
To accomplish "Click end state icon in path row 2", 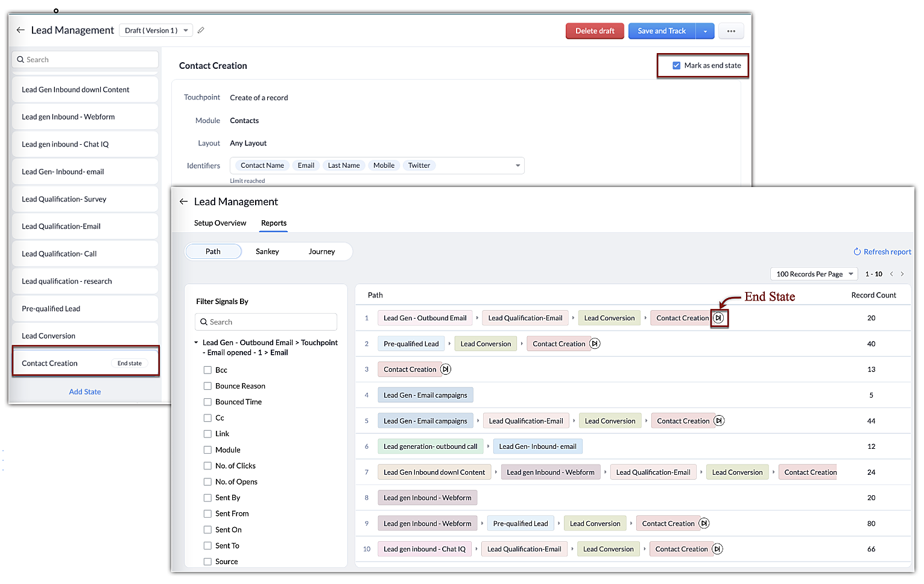I will tap(595, 344).
